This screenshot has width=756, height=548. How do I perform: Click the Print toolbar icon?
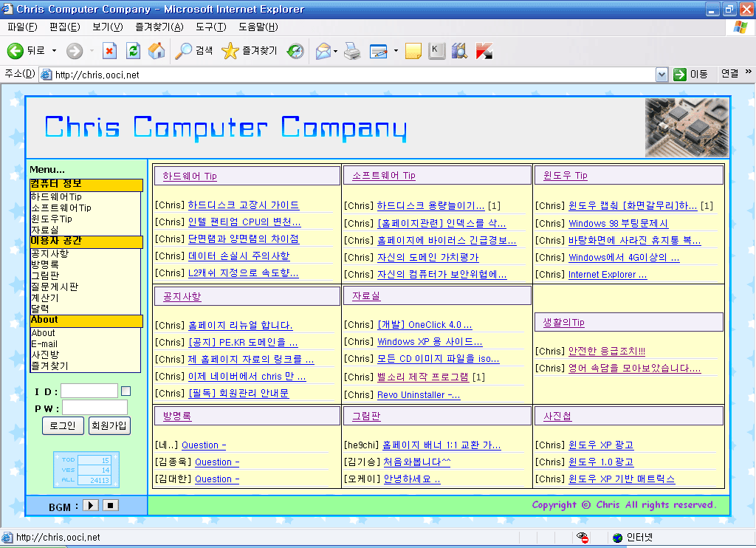point(352,51)
